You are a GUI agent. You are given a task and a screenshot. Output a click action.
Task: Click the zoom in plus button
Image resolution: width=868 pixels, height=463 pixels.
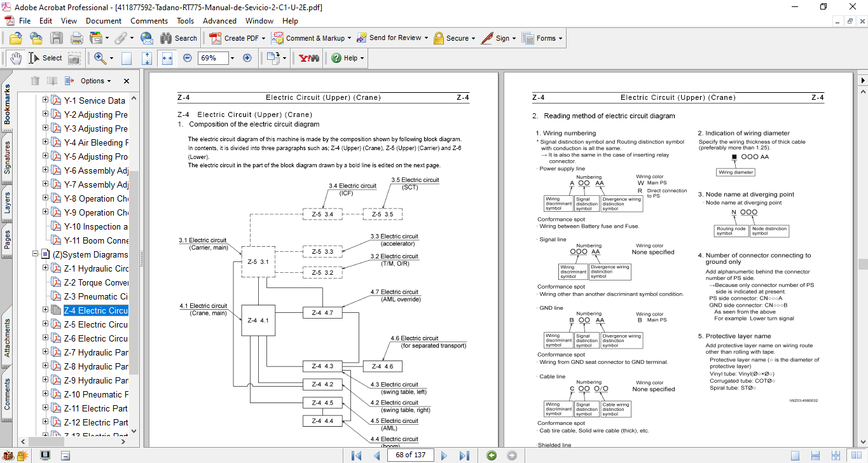point(247,58)
